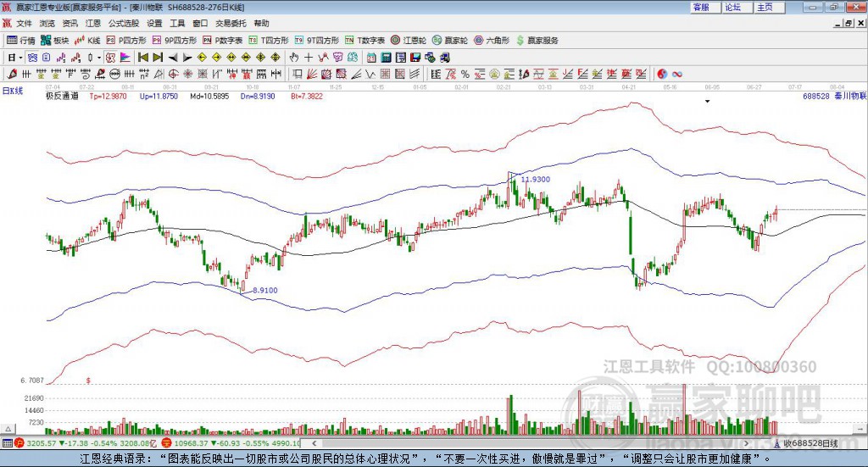Open the 赢家轮 wheel tool
868x467 pixels.
(450, 41)
